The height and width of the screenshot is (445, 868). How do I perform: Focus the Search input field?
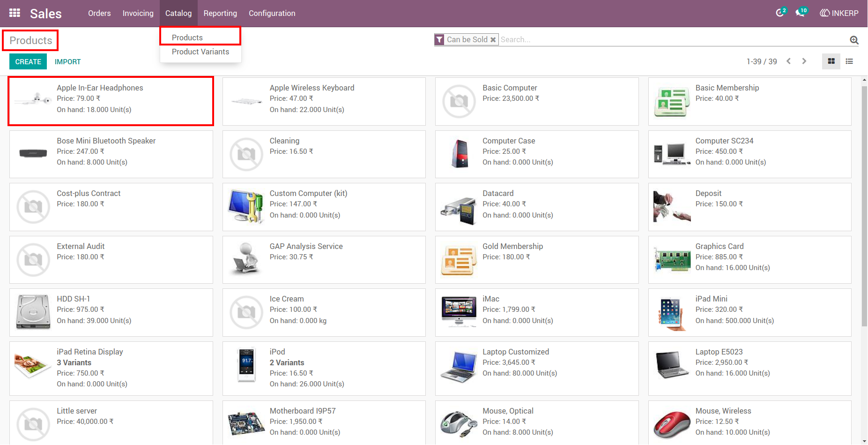click(673, 40)
